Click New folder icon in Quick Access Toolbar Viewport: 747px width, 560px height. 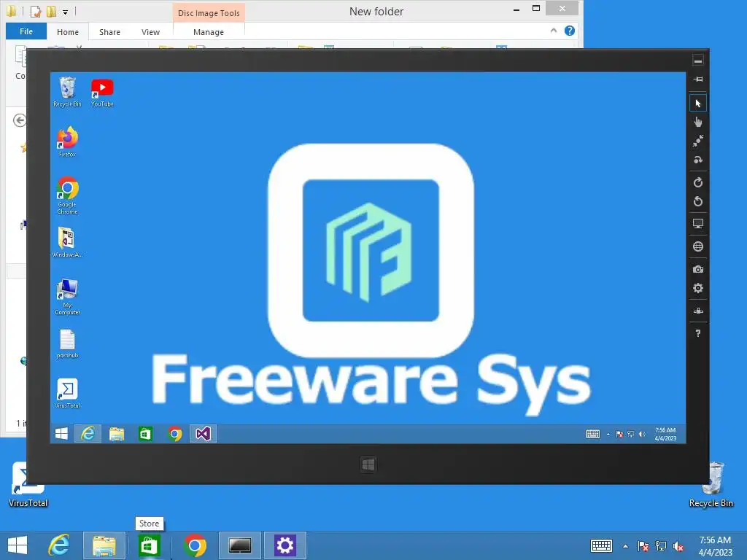tap(51, 12)
